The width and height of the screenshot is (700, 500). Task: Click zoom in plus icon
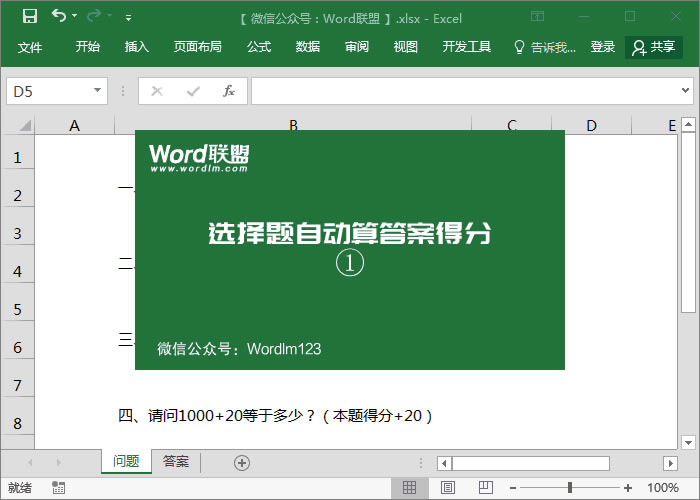coord(628,488)
